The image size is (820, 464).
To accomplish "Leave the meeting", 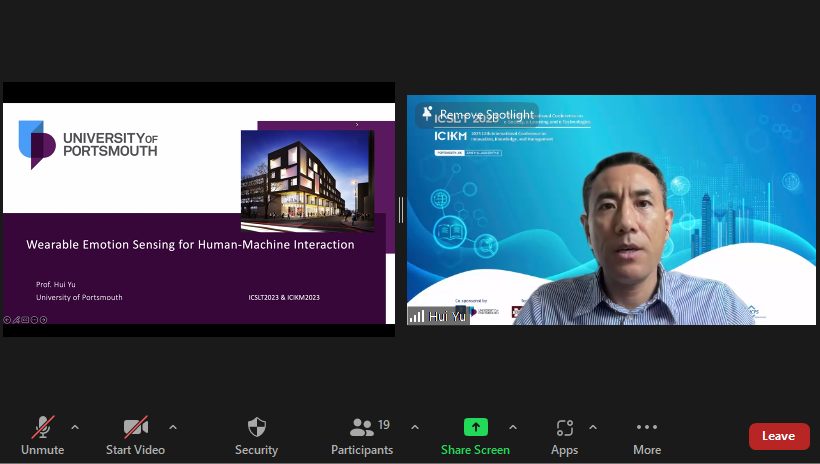I will point(779,436).
